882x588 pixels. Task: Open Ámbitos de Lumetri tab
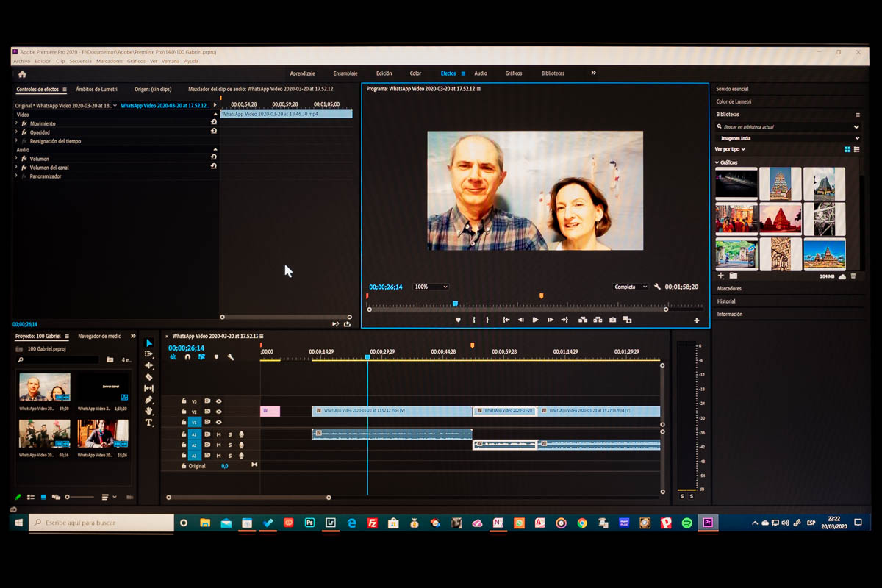point(96,89)
